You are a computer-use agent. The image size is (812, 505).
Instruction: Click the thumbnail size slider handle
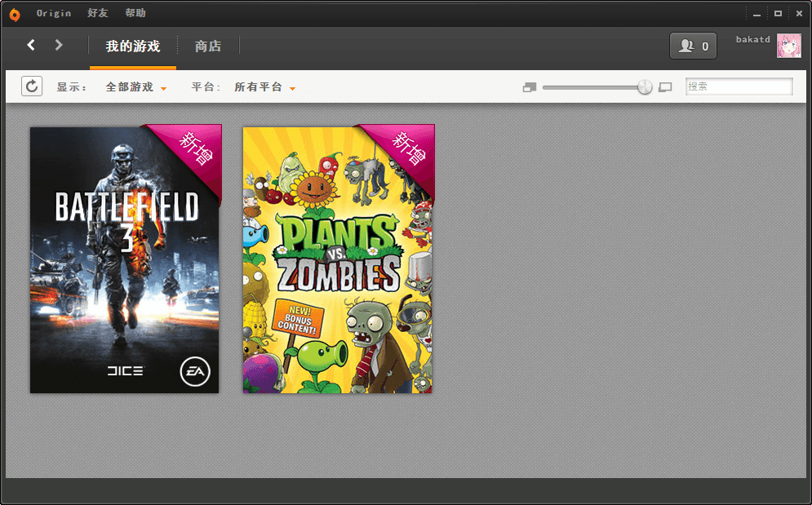(x=645, y=87)
